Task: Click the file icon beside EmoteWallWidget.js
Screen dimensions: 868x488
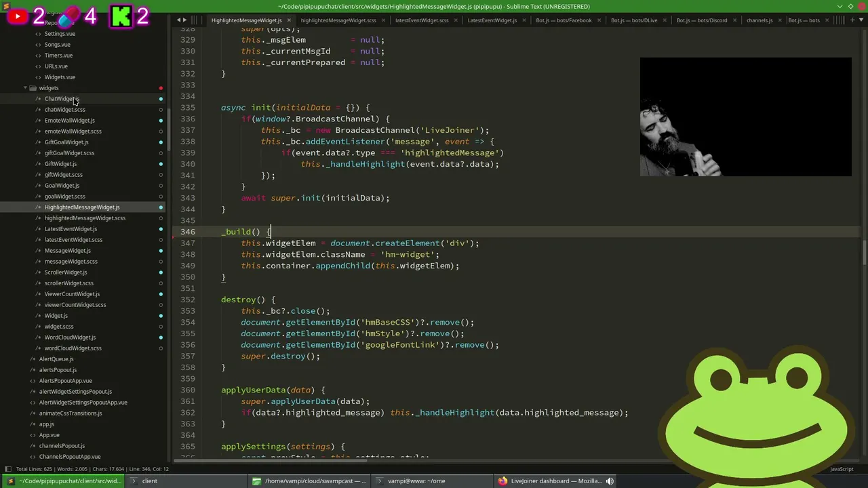Action: (39, 121)
